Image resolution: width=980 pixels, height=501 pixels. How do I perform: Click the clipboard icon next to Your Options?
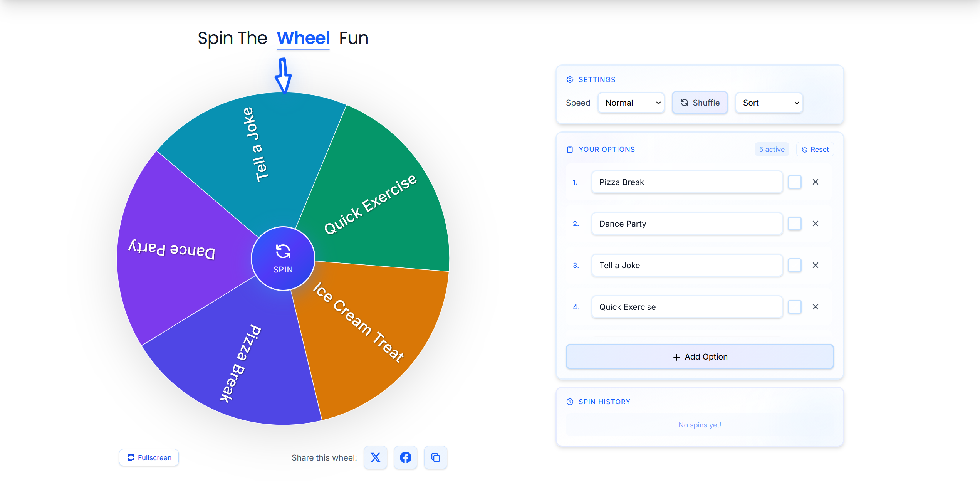[x=570, y=149]
